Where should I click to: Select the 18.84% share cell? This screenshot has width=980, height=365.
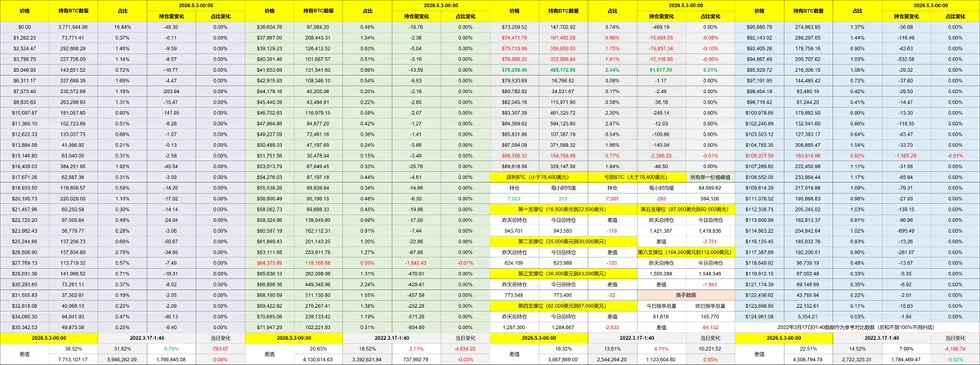point(123,28)
